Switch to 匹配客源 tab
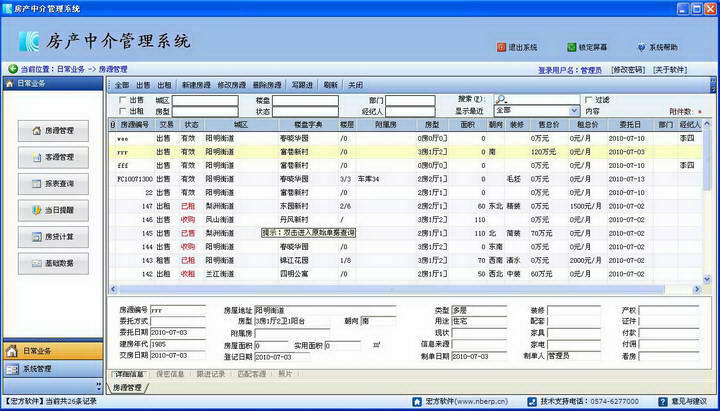 [252, 374]
